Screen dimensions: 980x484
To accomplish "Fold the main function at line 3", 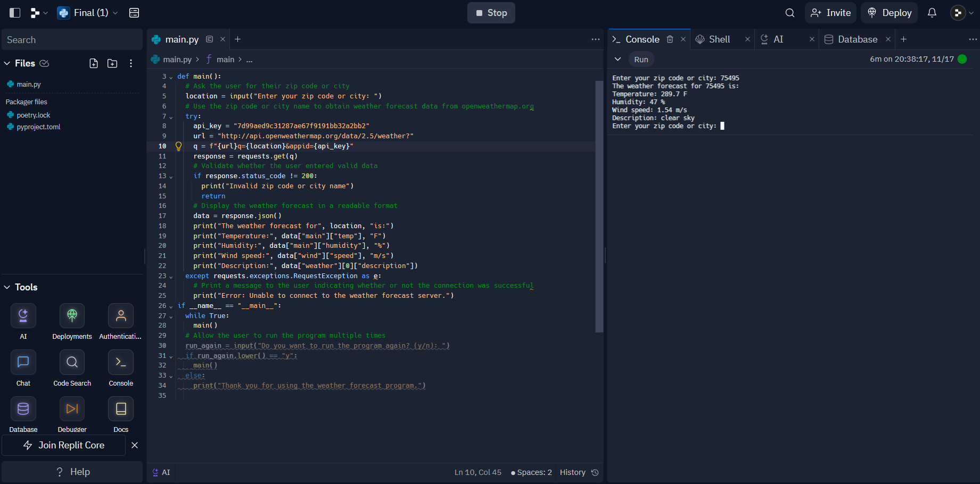I will pyautogui.click(x=171, y=77).
